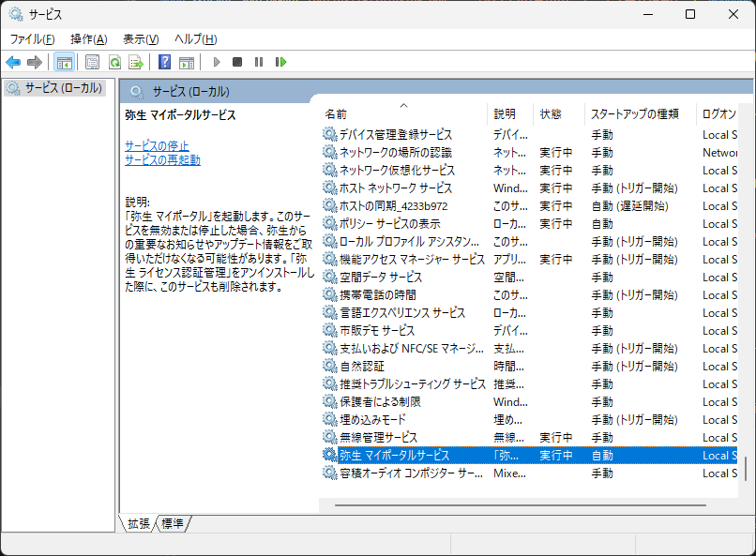Image resolution: width=756 pixels, height=556 pixels.
Task: Click the gear icon beside 空間データ サービス
Action: pos(330,277)
